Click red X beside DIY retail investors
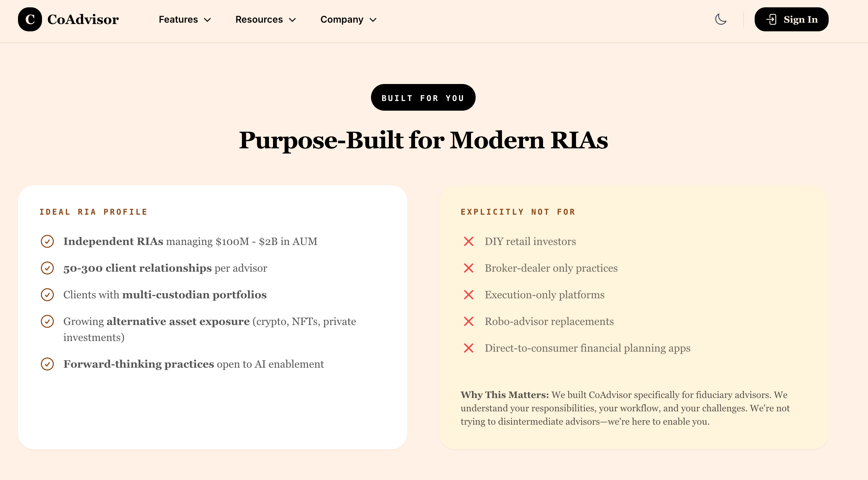This screenshot has width=868, height=480. (x=468, y=242)
